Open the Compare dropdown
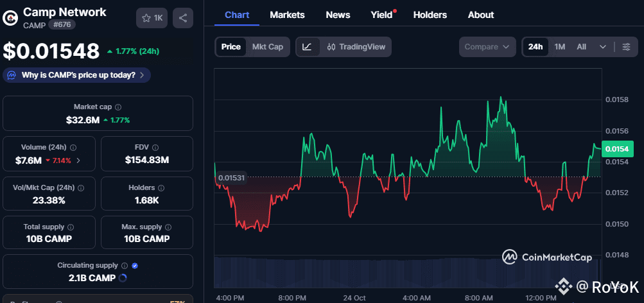Viewport: 644px width, 303px height. pyautogui.click(x=487, y=47)
